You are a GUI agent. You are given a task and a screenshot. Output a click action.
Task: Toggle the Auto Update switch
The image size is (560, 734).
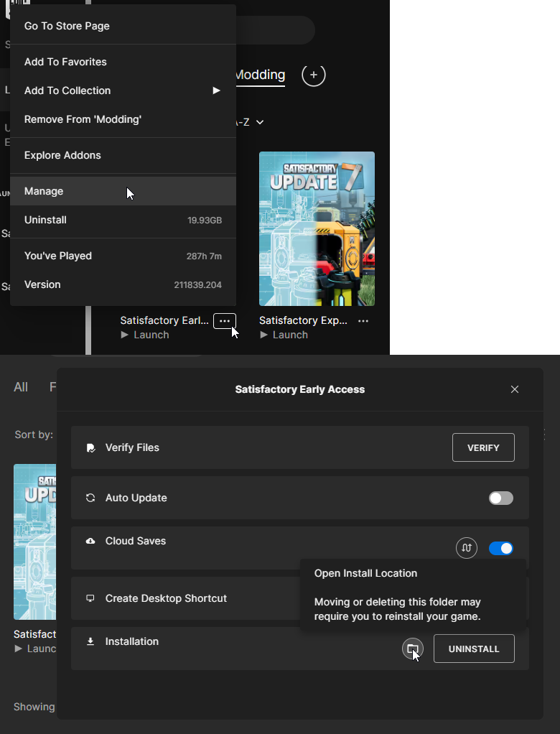tap(501, 498)
